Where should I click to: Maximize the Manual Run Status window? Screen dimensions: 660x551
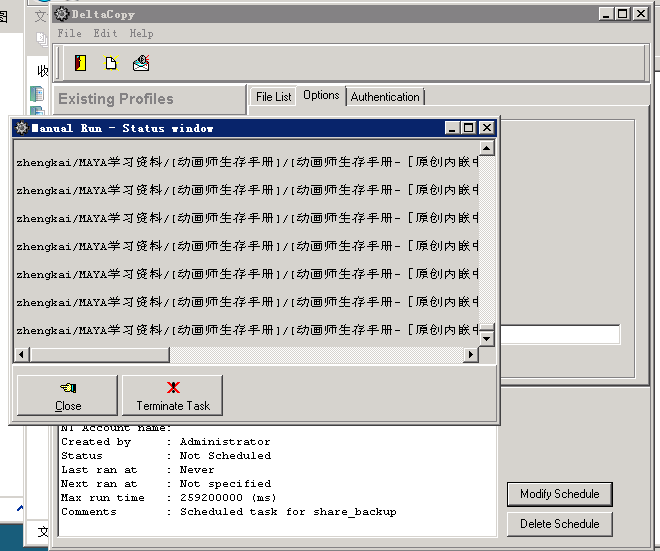468,128
